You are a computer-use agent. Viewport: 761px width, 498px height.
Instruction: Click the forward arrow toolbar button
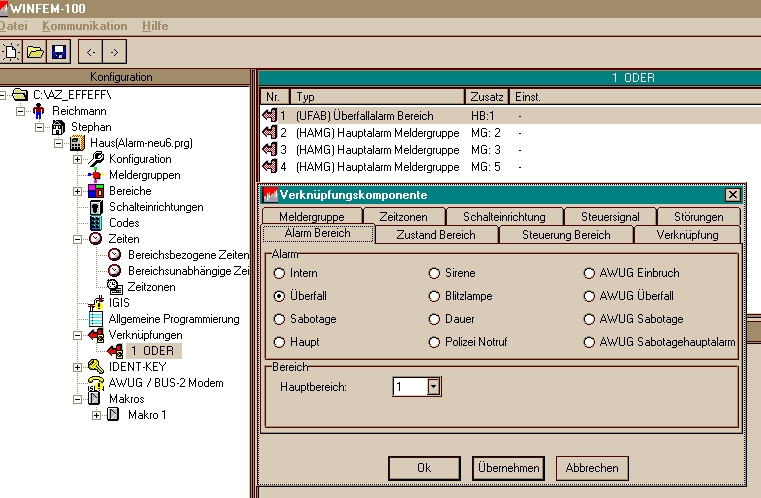pos(116,51)
